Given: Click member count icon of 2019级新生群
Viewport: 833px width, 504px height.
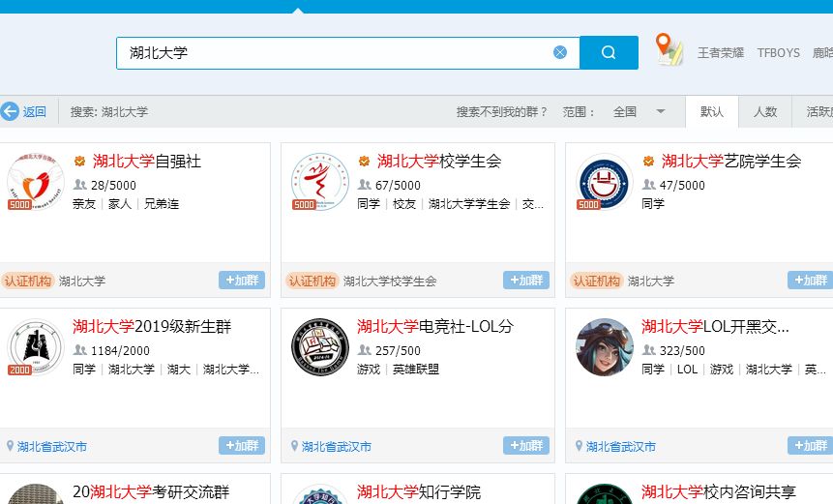Looking at the screenshot, I should (79, 350).
